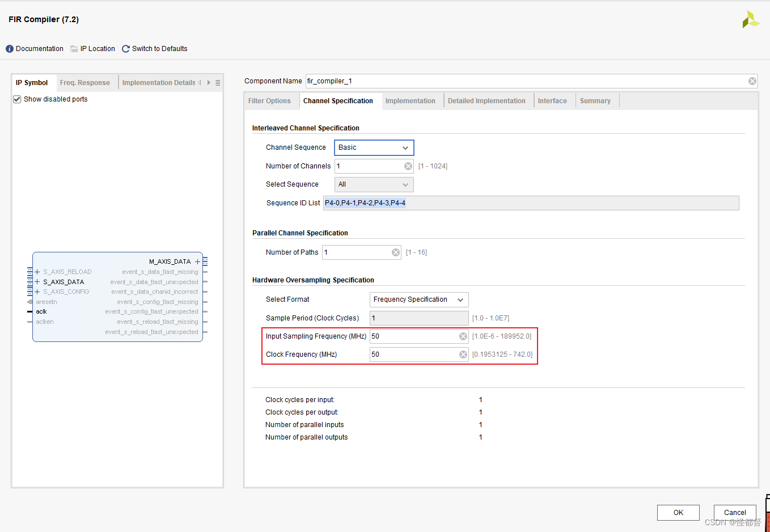Click Switch to Defaults link

pos(160,49)
